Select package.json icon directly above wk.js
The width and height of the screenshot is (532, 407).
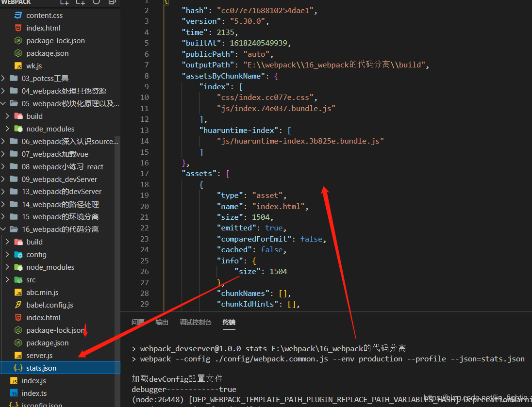coord(18,53)
